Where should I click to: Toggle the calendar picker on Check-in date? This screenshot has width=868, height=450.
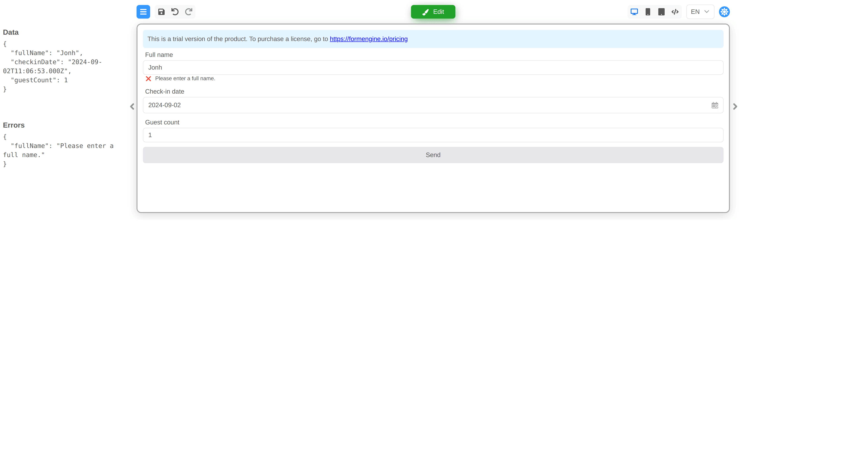715,105
